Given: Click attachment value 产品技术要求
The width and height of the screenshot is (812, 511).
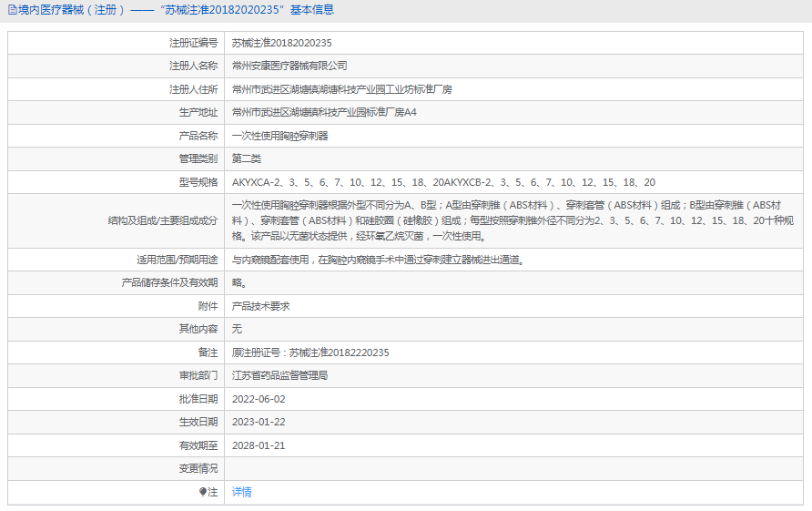Looking at the screenshot, I should pos(260,306).
